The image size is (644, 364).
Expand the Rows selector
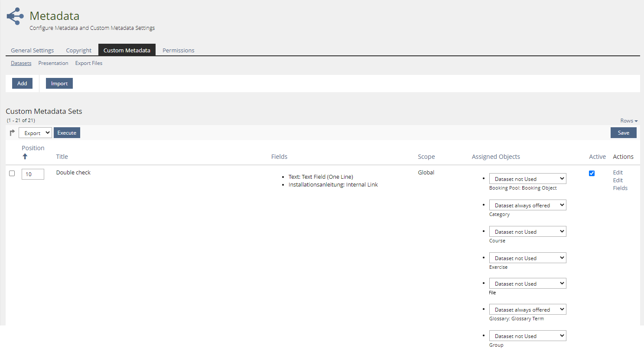628,121
